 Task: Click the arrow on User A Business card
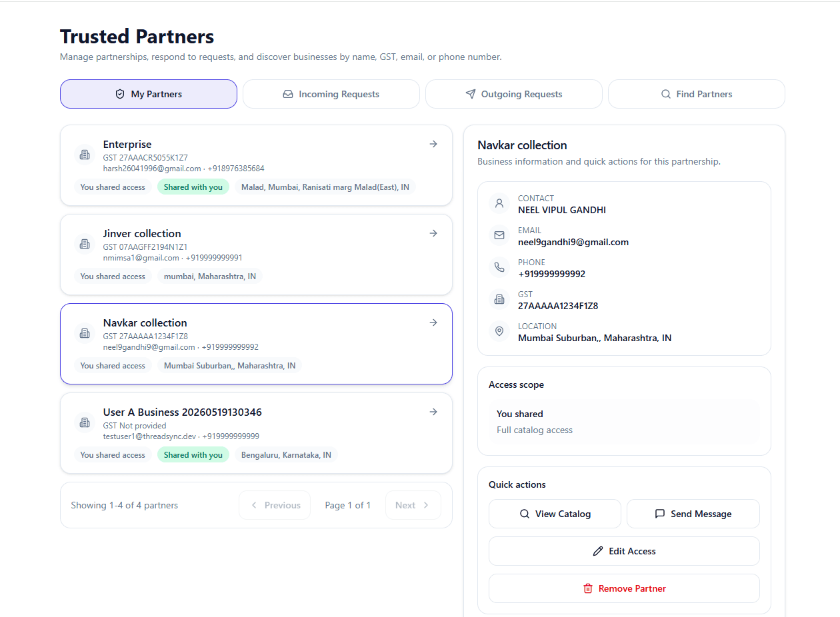[x=433, y=412]
